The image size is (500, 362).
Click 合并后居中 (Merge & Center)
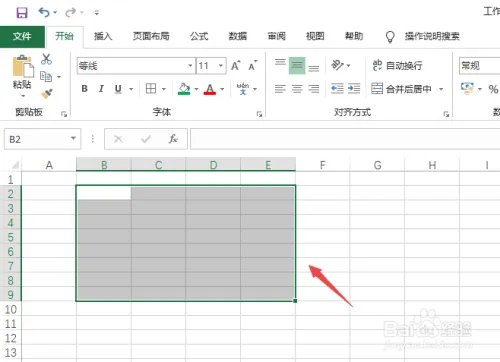(x=402, y=89)
